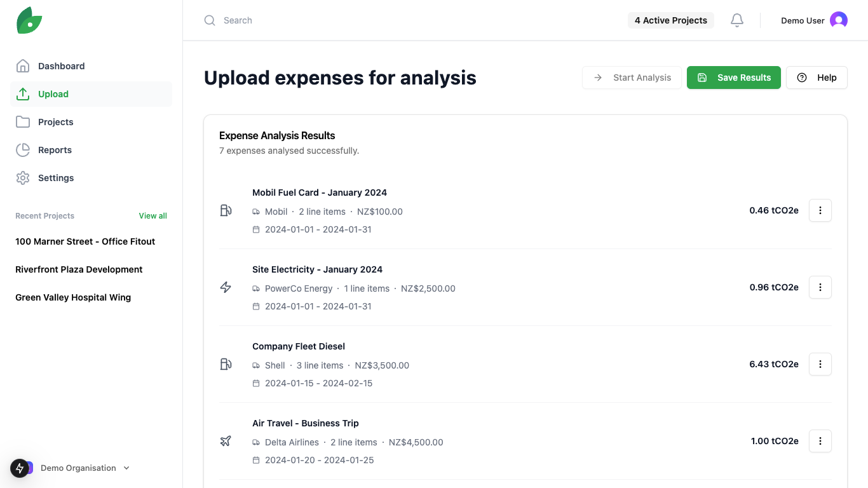This screenshot has height=488, width=868.
Task: Click the airplane icon for Air Travel
Action: click(226, 441)
